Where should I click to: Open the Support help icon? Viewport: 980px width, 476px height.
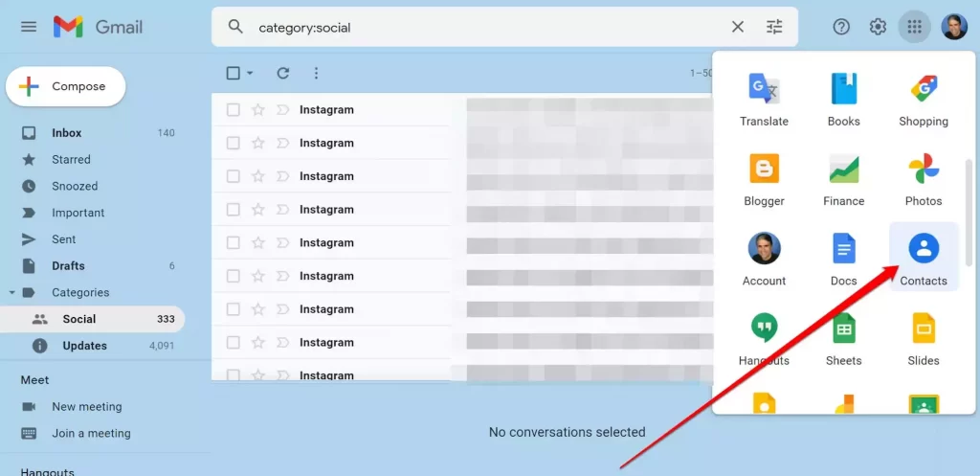841,27
